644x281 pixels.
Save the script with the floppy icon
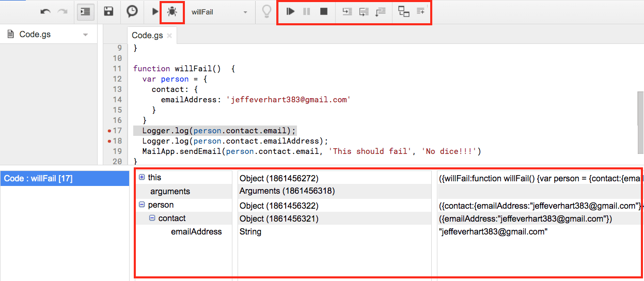108,11
